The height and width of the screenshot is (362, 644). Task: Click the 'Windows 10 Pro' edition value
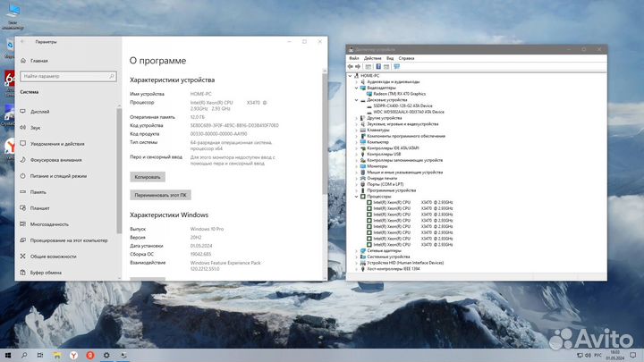tap(207, 229)
